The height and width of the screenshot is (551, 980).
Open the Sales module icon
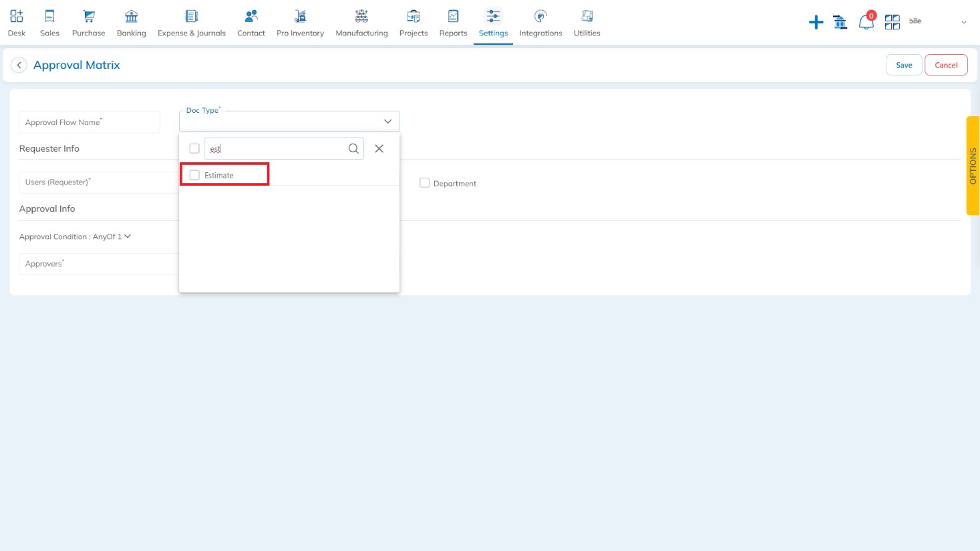pos(49,16)
